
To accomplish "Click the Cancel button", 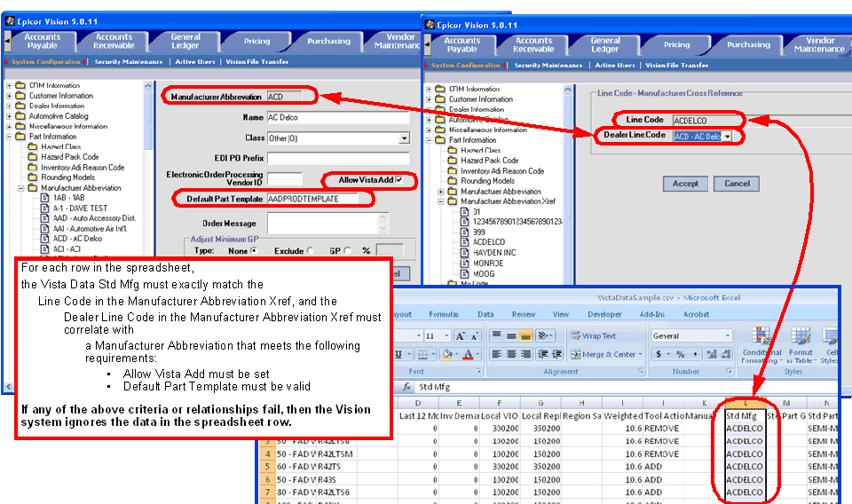I will pos(737,184).
